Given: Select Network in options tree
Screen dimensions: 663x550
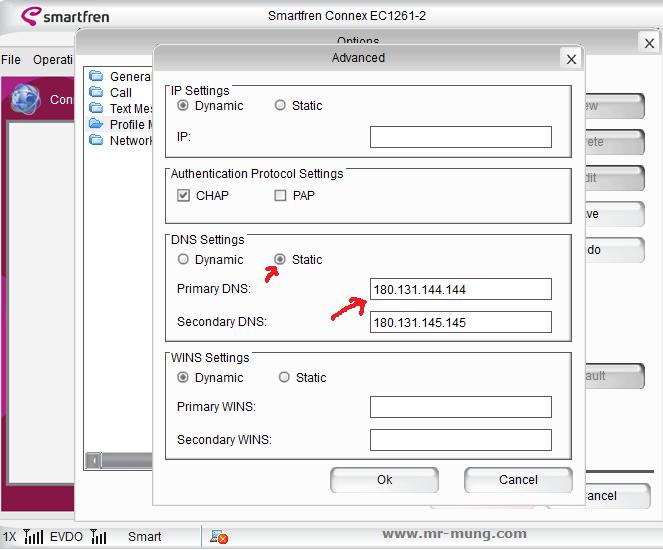Looking at the screenshot, I should [x=131, y=141].
